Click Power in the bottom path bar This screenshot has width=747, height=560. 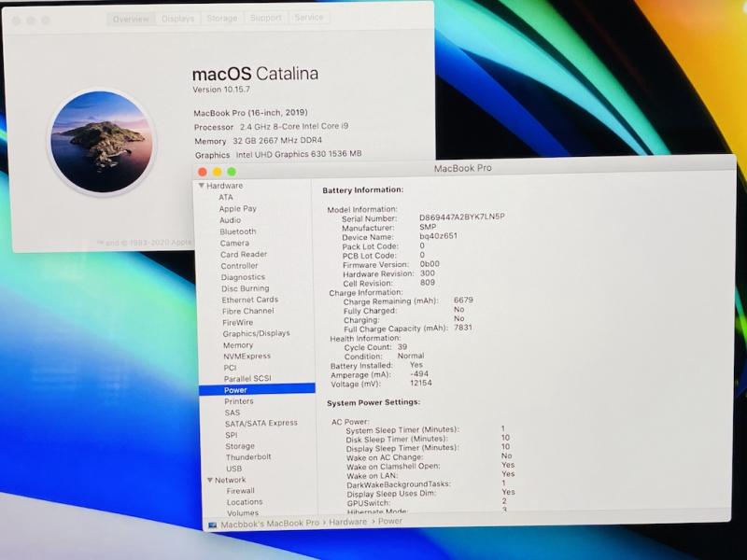point(390,521)
